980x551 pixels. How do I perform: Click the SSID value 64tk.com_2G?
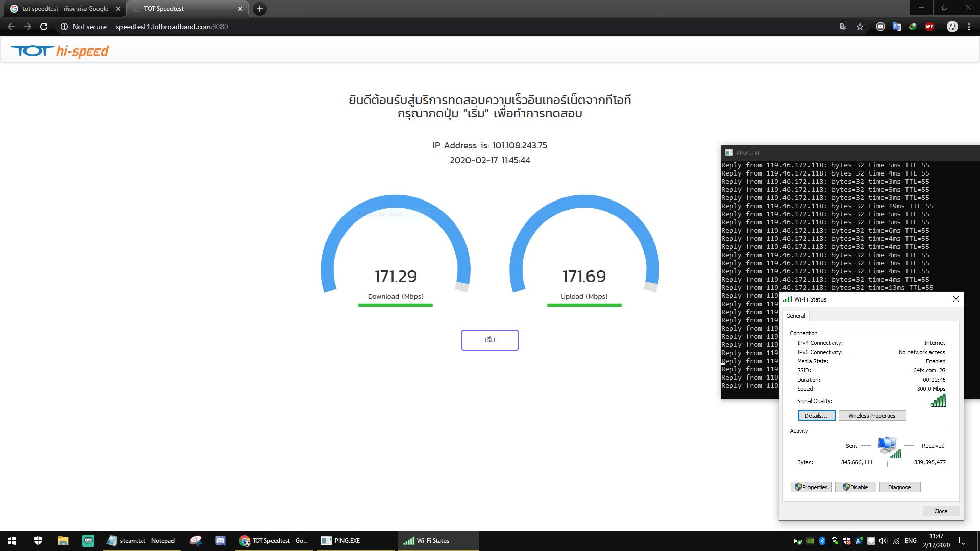pos(929,370)
